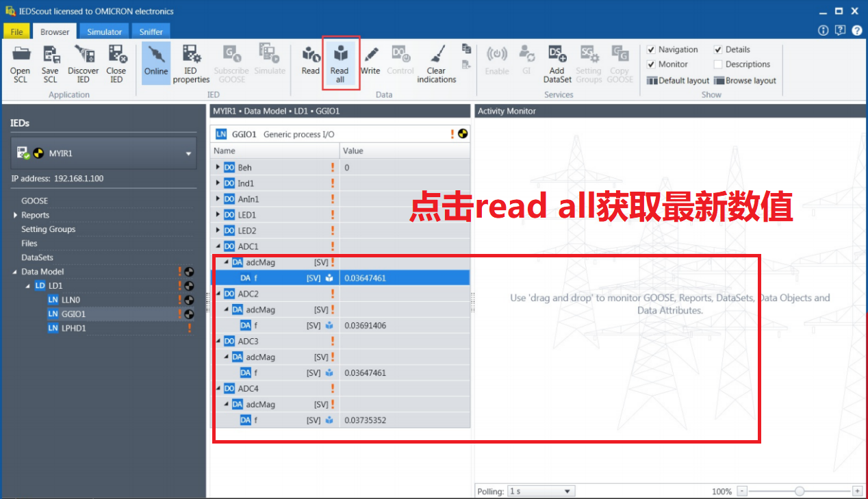Click the Discover IED icon
This screenshot has height=499, width=868.
coord(83,55)
